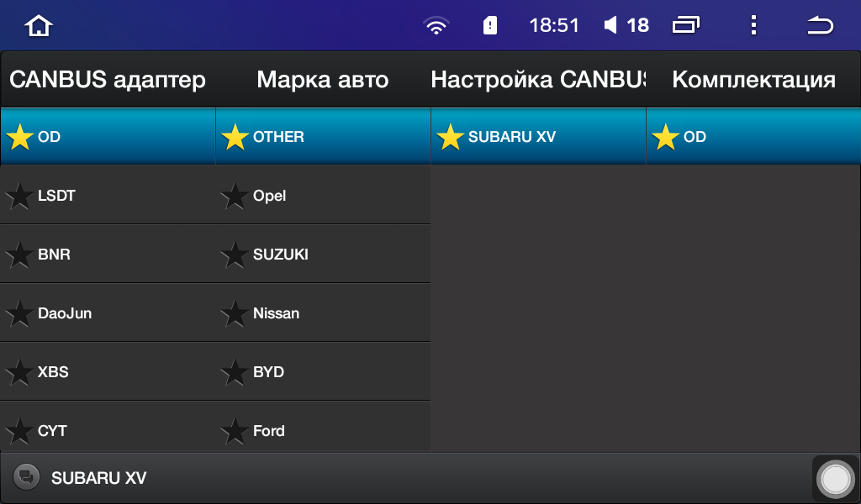This screenshot has height=504, width=861.
Task: Select the Комплектация column header
Action: point(753,80)
